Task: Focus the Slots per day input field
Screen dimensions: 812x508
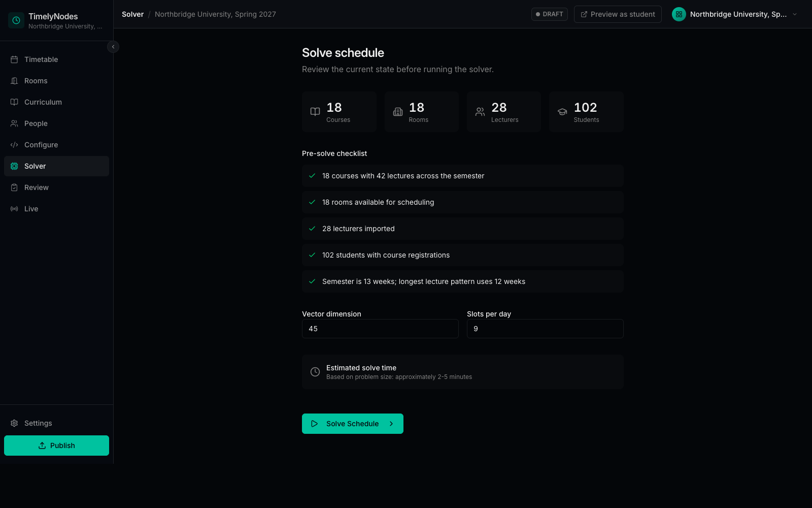Action: click(x=545, y=329)
